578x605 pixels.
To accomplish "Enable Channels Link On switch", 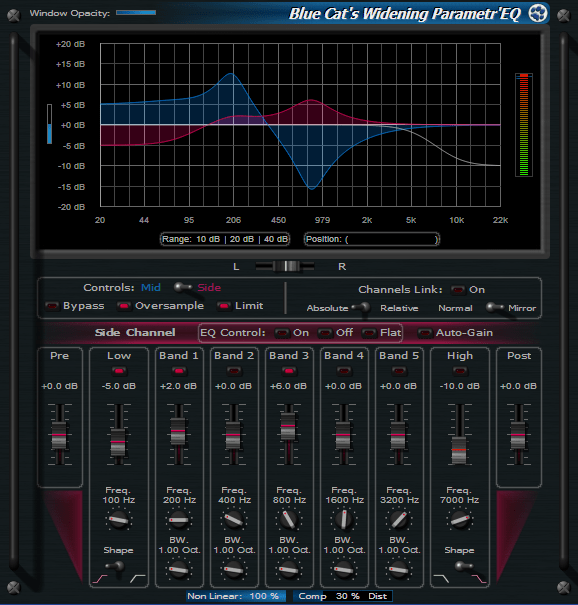I will coord(458,290).
